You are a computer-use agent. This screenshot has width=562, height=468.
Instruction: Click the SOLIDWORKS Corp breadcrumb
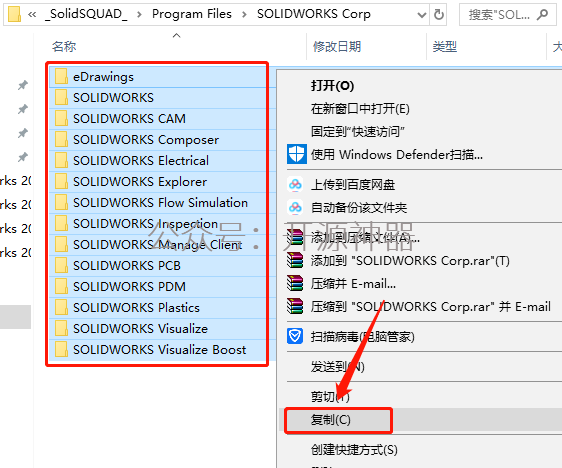[x=314, y=14]
